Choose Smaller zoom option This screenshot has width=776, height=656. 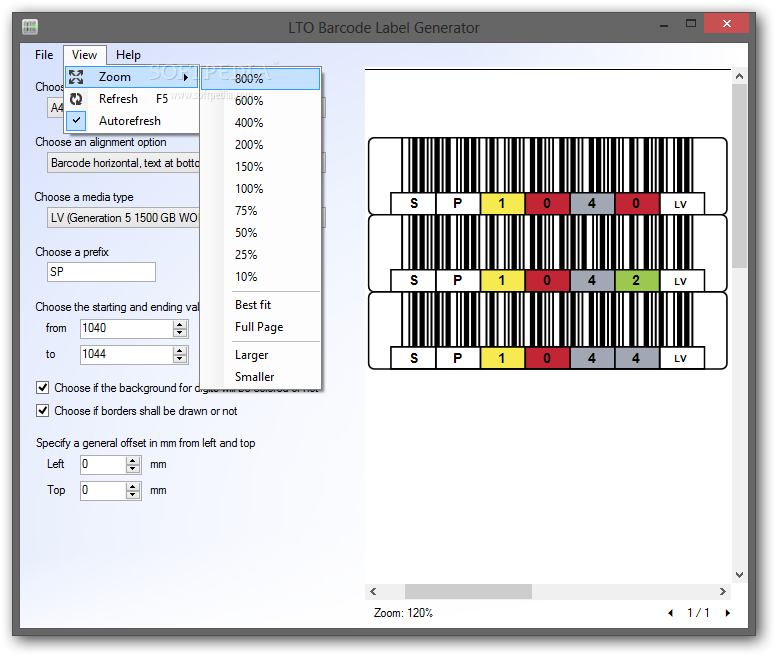pos(260,377)
